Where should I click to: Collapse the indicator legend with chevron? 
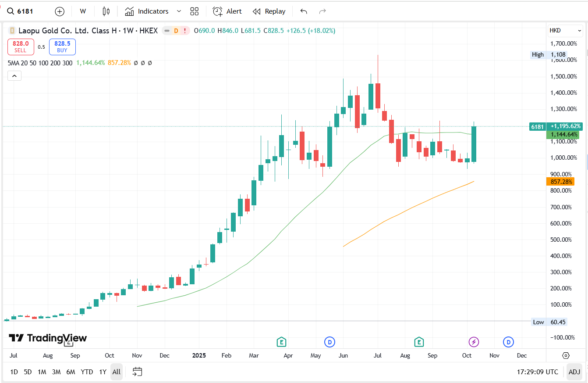coord(14,76)
